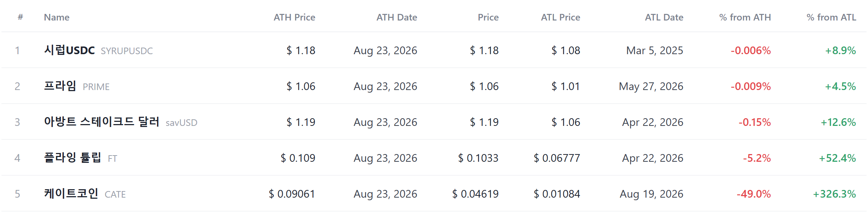This screenshot has width=868, height=213.
Task: Sort by Name column header
Action: click(x=56, y=17)
